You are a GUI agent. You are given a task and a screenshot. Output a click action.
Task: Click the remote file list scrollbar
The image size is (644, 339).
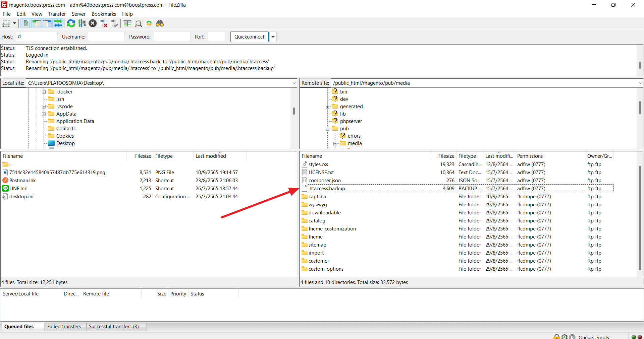pyautogui.click(x=640, y=218)
